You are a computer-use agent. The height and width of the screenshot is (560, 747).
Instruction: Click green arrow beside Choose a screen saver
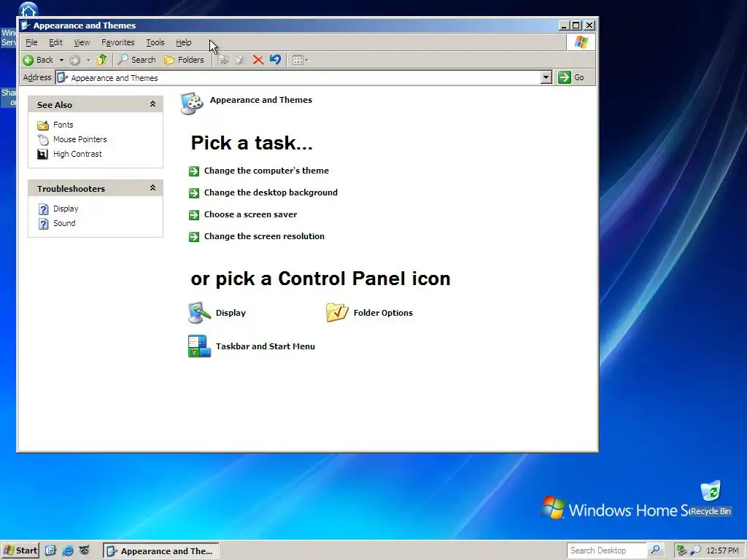194,215
